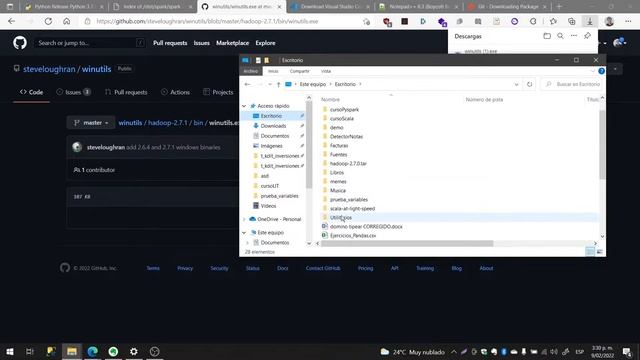
Task: Collapse Este equipo tree node
Action: click(x=244, y=233)
